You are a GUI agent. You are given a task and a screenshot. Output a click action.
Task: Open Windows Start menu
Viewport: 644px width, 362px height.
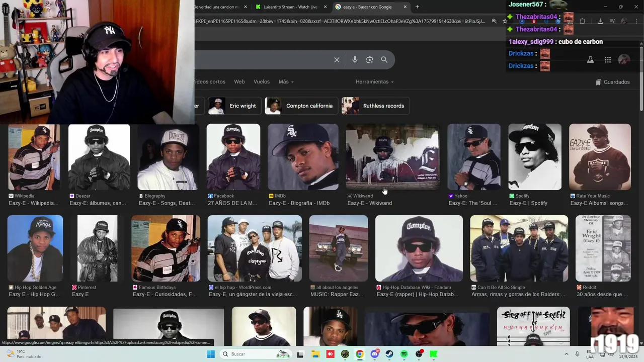click(x=211, y=354)
